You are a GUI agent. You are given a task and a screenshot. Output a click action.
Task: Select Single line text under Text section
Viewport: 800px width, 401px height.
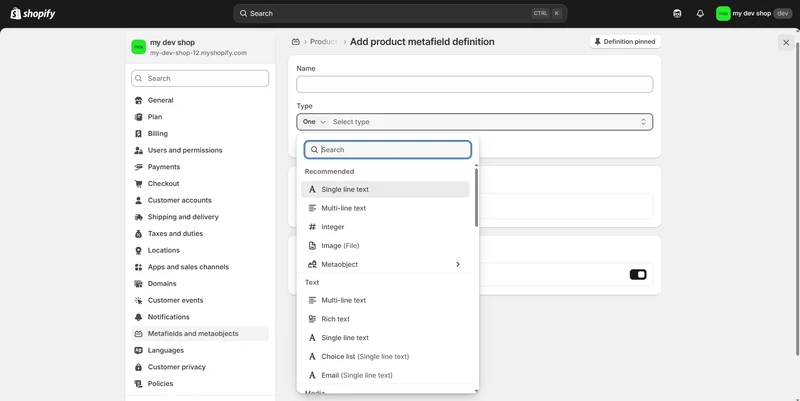[385, 338]
